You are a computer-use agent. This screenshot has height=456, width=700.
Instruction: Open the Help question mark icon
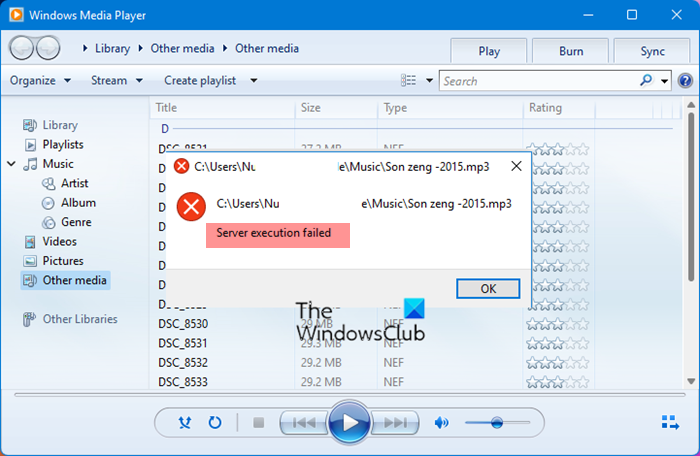coord(685,81)
